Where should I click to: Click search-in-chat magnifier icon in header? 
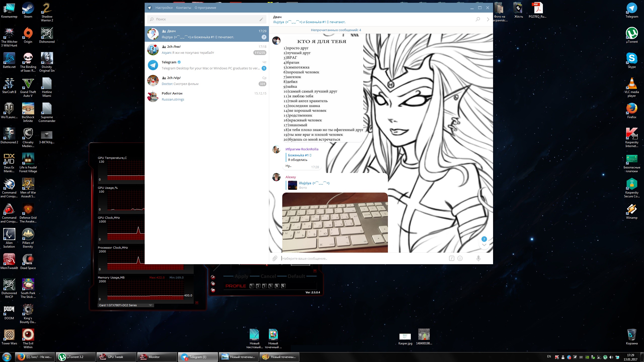click(478, 19)
